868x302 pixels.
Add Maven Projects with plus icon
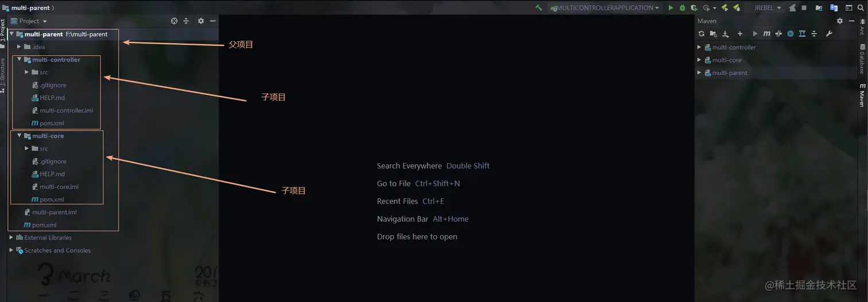pyautogui.click(x=740, y=34)
